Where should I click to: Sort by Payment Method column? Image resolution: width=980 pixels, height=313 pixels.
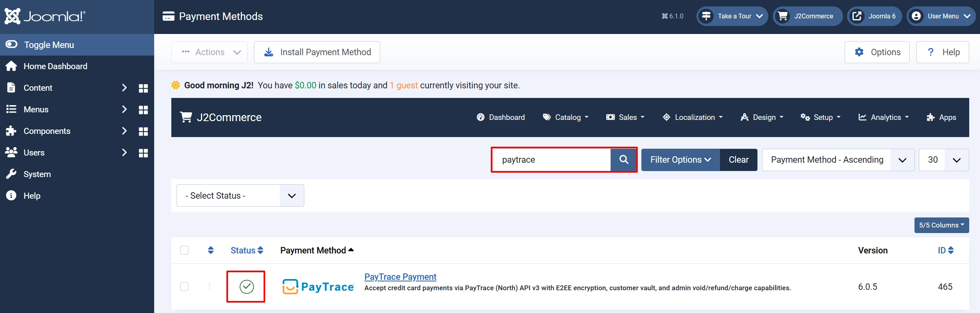click(317, 250)
